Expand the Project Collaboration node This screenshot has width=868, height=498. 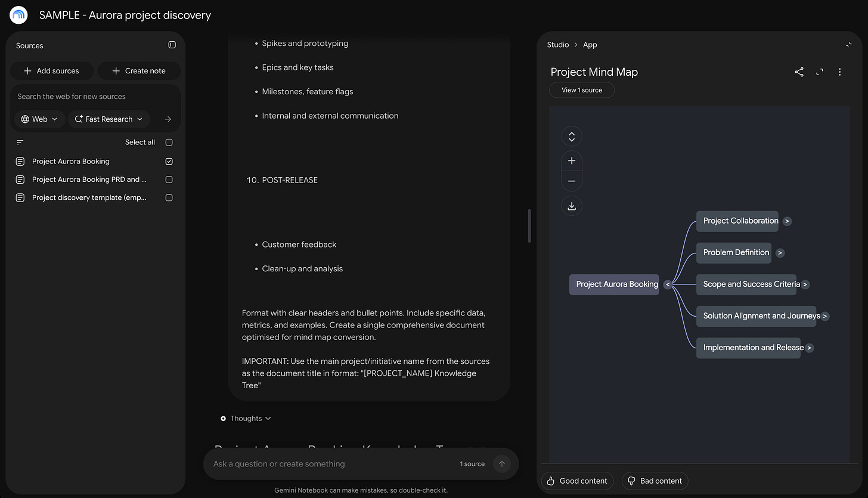[x=788, y=221]
